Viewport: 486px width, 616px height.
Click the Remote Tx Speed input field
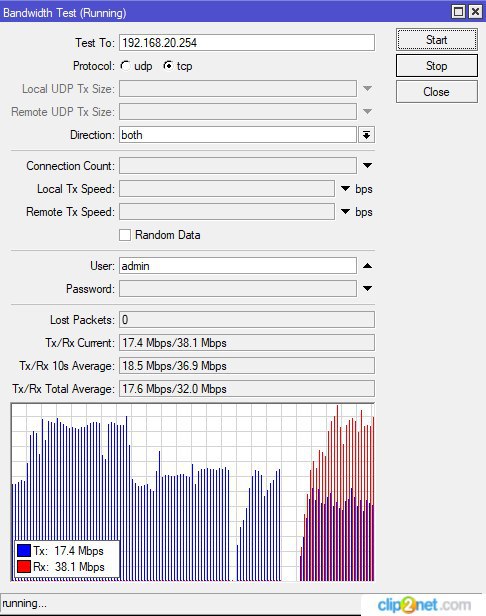[227, 212]
